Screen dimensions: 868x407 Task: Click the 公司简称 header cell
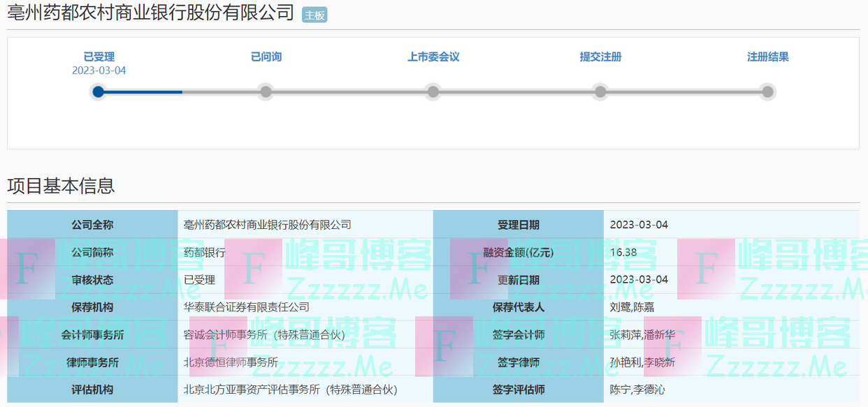(x=92, y=252)
